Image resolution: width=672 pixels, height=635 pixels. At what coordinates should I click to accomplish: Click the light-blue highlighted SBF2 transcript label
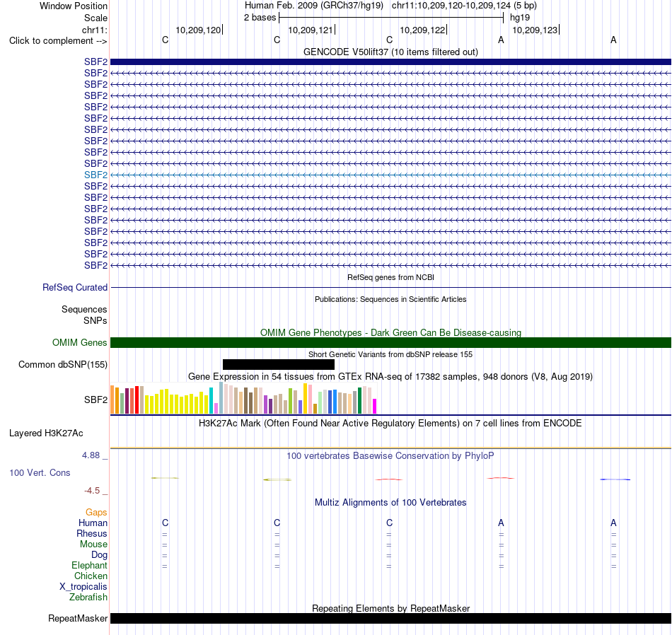tap(95, 175)
